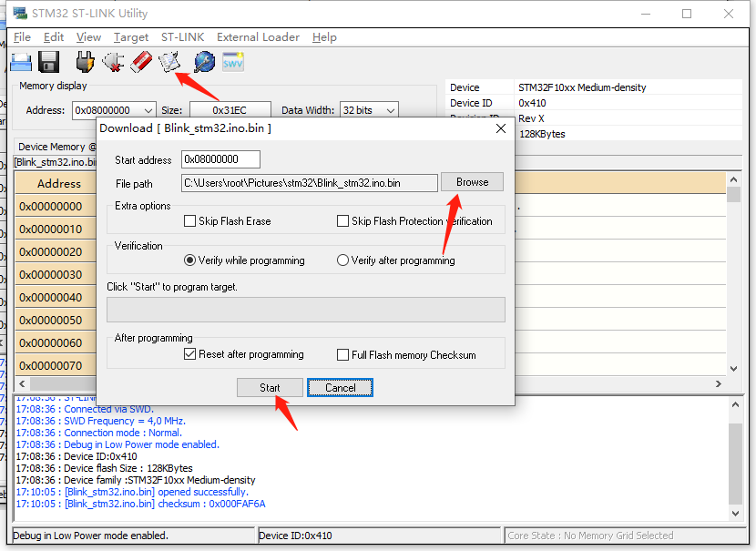Click the log panel scrollbar thumb

click(x=735, y=463)
